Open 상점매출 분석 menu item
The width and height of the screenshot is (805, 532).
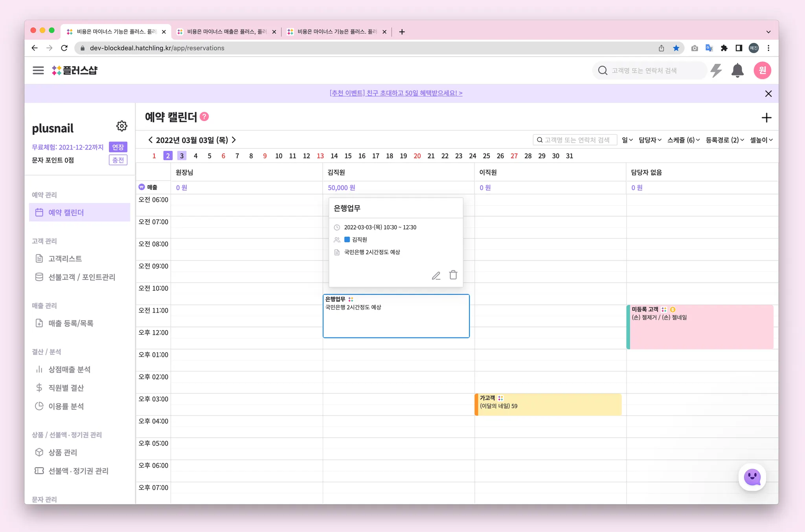(69, 369)
